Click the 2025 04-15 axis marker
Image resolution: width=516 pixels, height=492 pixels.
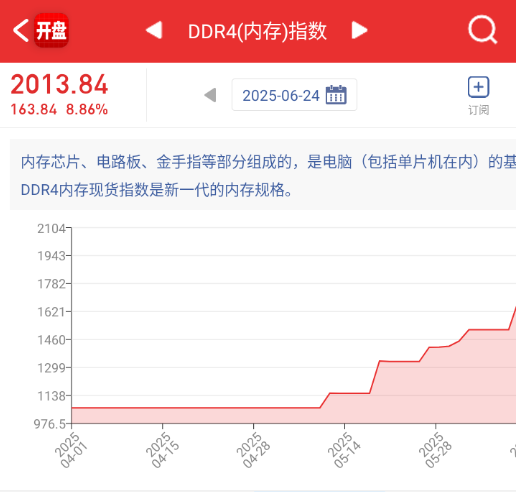point(162,450)
